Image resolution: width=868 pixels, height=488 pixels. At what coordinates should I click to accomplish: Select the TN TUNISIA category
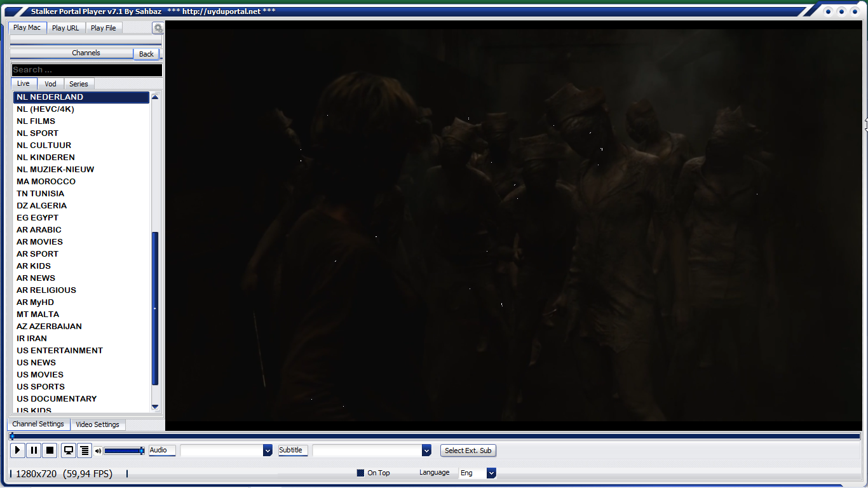(81, 194)
